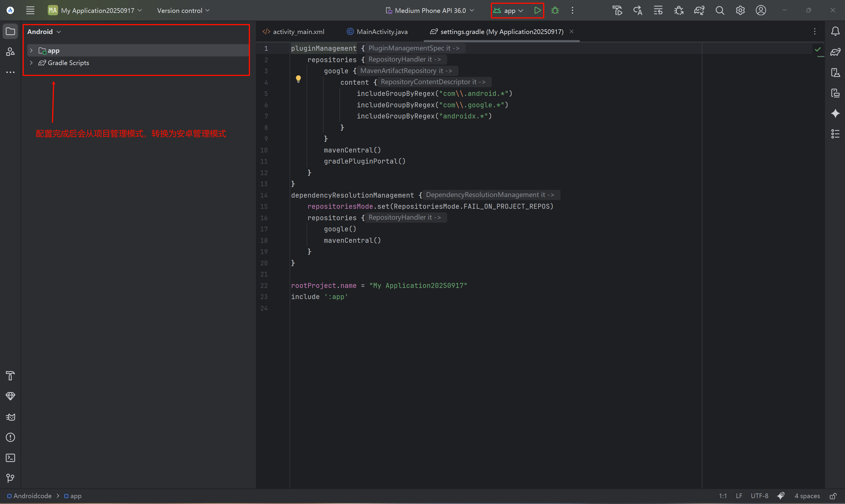This screenshot has height=504, width=845.
Task: Open the Terminal tool window
Action: coord(10,458)
